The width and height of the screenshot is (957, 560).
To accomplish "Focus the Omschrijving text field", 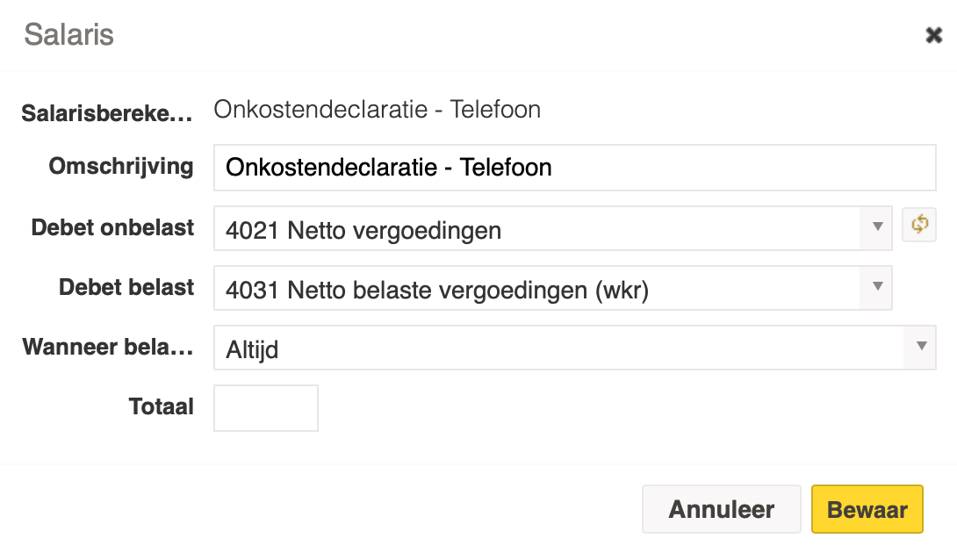I will pyautogui.click(x=574, y=168).
